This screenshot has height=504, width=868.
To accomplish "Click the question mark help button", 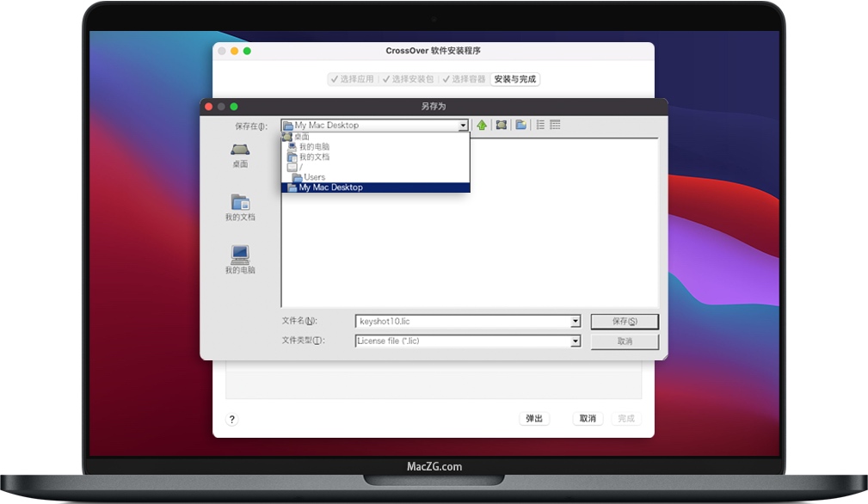I will pyautogui.click(x=231, y=419).
